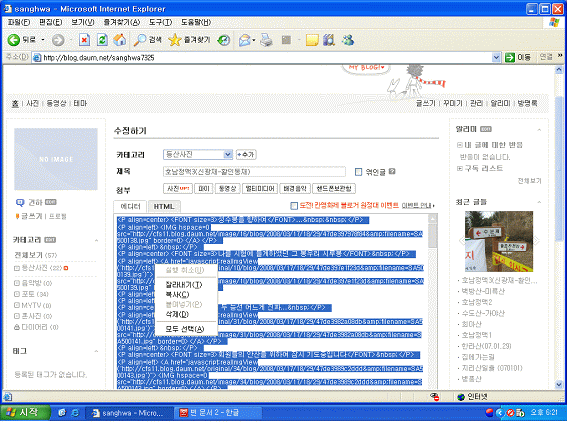This screenshot has width=567, height=425.
Task: Click the 배경음악 attach button
Action: pos(295,188)
